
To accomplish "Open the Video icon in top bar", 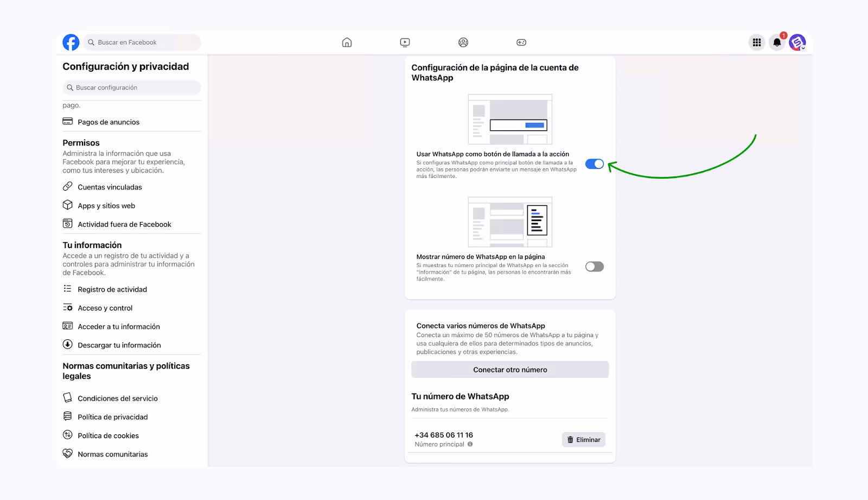I will [x=405, y=42].
